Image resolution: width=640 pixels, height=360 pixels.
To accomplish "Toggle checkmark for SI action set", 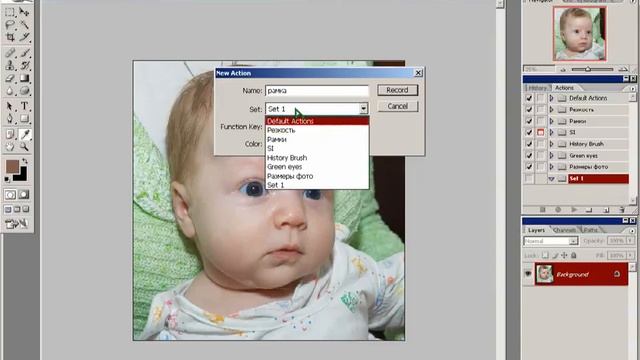I will pos(529,133).
